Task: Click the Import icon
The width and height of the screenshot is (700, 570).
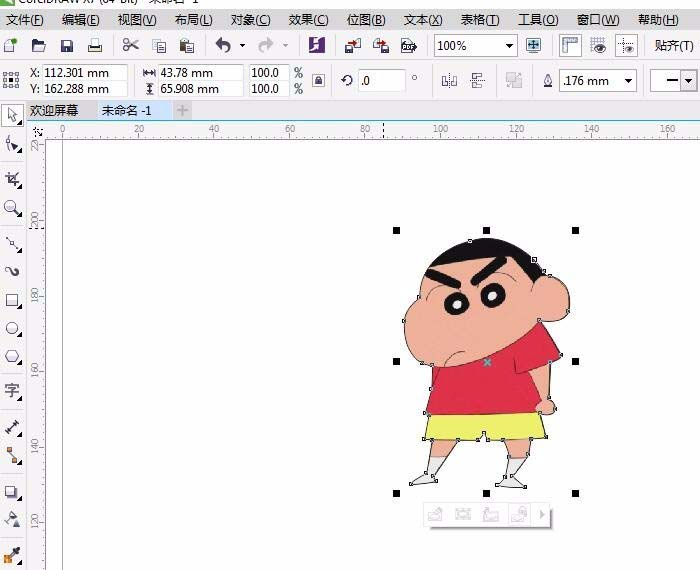Action: click(353, 46)
